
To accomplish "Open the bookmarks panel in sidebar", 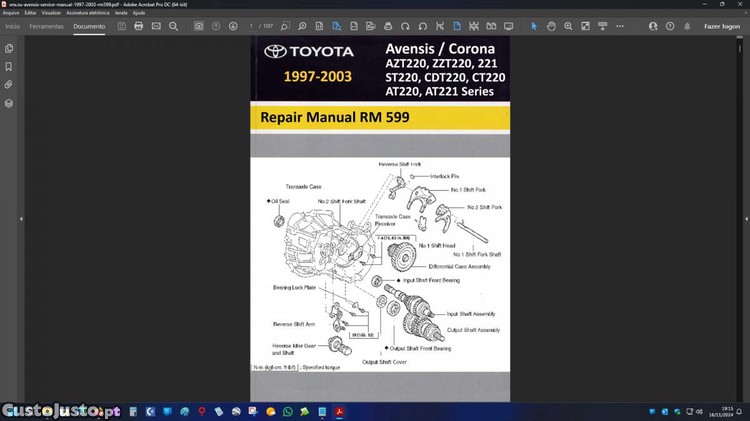I will [9, 66].
